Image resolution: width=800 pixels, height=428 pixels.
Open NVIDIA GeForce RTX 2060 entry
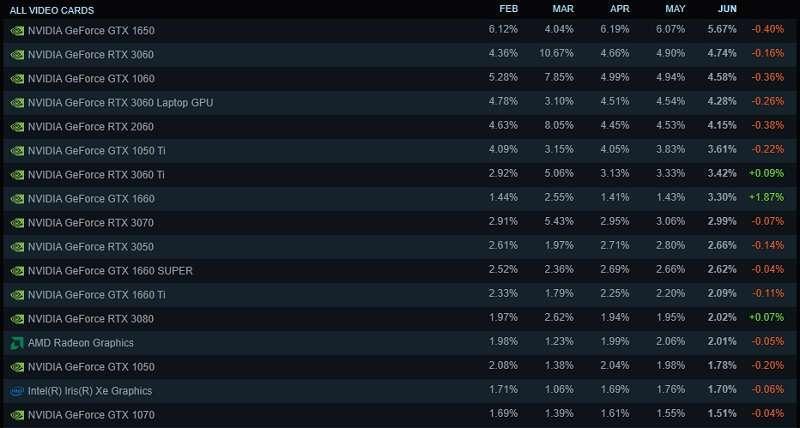pyautogui.click(x=91, y=127)
